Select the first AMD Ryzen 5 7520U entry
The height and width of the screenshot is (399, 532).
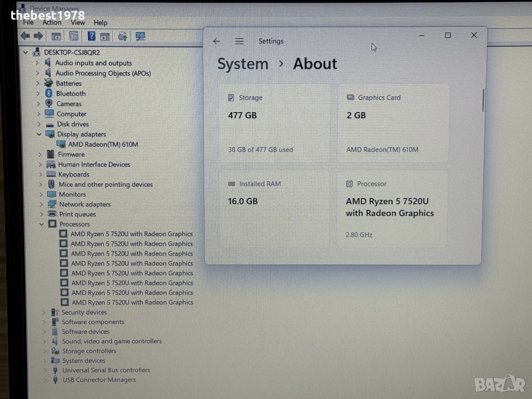pyautogui.click(x=131, y=234)
